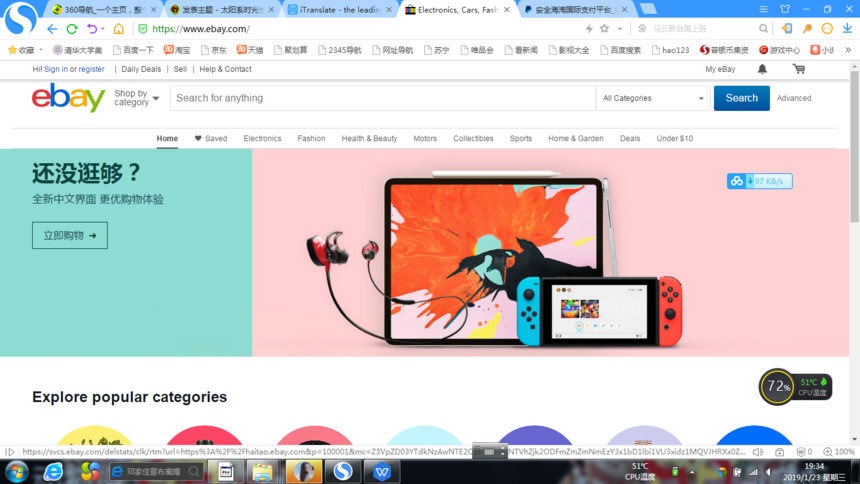Click the green security shield icon
860x484 pixels.
(143, 29)
